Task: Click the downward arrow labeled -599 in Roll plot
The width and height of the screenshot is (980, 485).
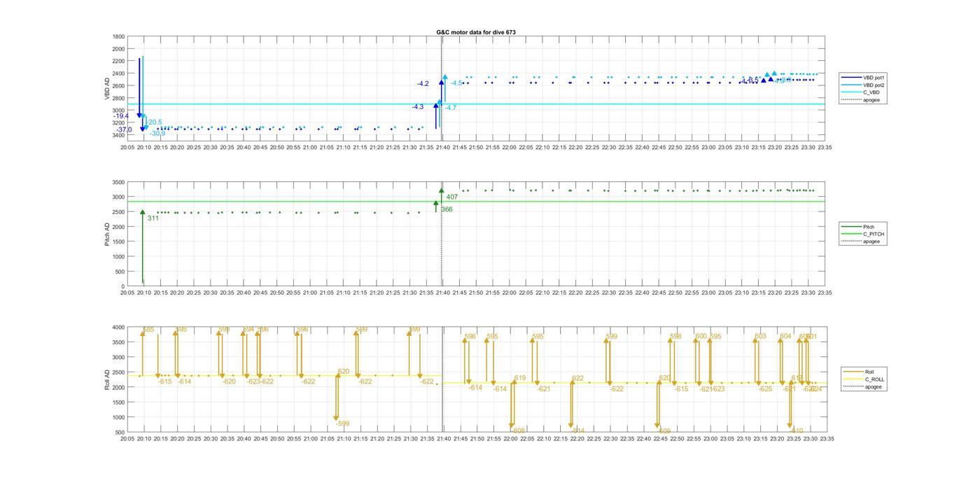Action: tap(337, 398)
